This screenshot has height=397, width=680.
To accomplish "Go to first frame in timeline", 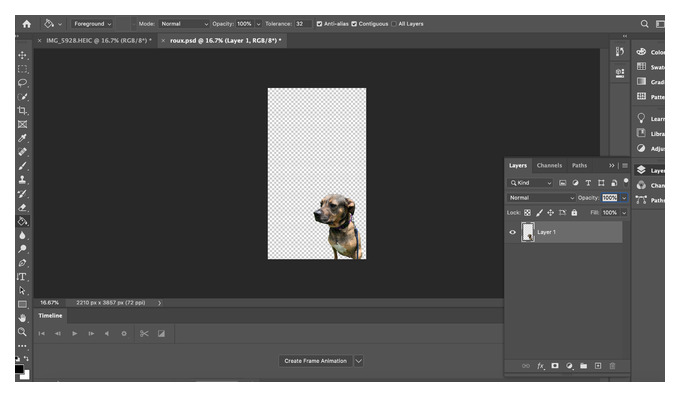I will 42,334.
